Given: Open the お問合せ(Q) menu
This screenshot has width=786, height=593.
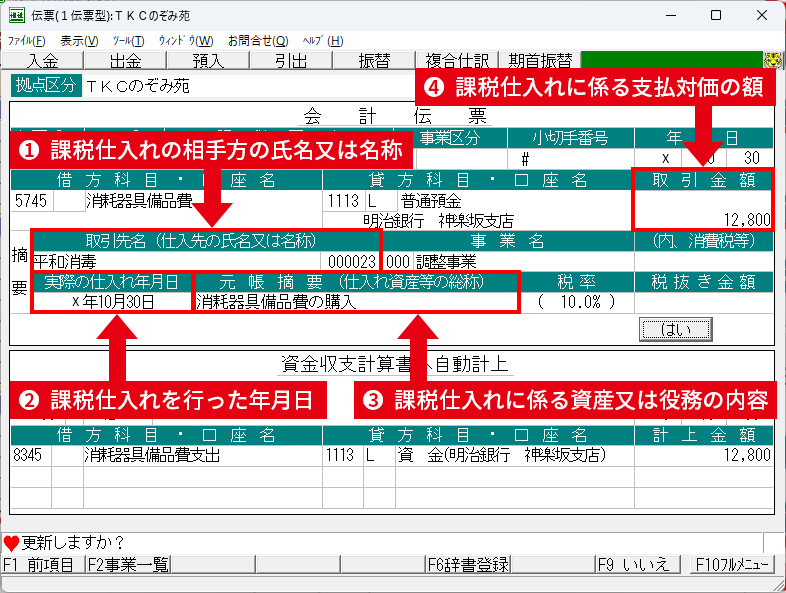Looking at the screenshot, I should [x=257, y=40].
